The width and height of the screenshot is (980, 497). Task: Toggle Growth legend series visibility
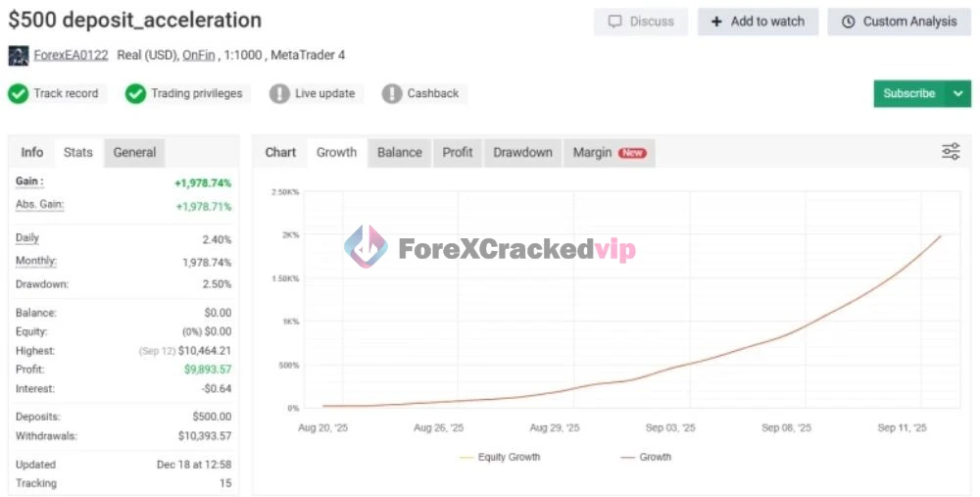[x=646, y=457]
